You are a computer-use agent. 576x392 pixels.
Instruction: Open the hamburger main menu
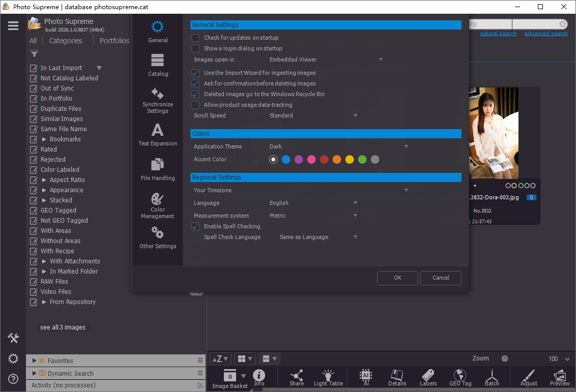pyautogui.click(x=13, y=25)
